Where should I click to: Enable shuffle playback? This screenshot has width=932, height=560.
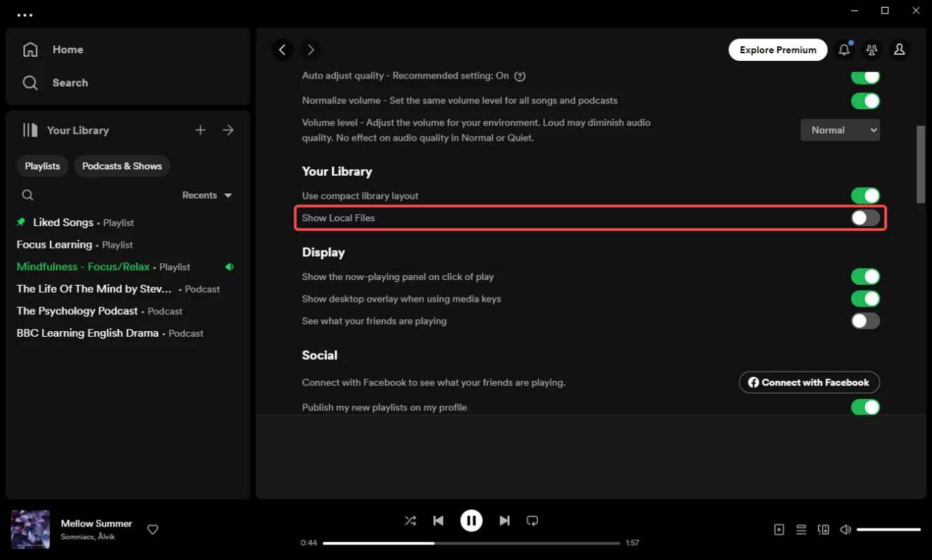(x=410, y=521)
